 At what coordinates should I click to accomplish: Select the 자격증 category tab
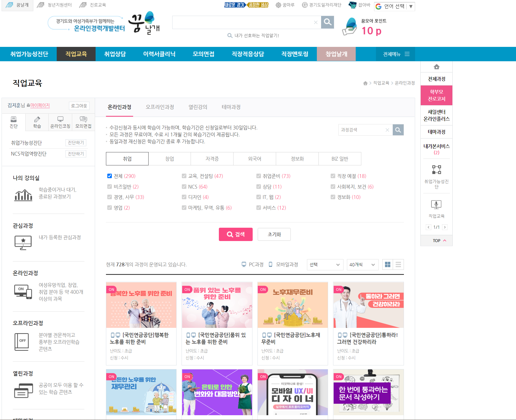(212, 159)
